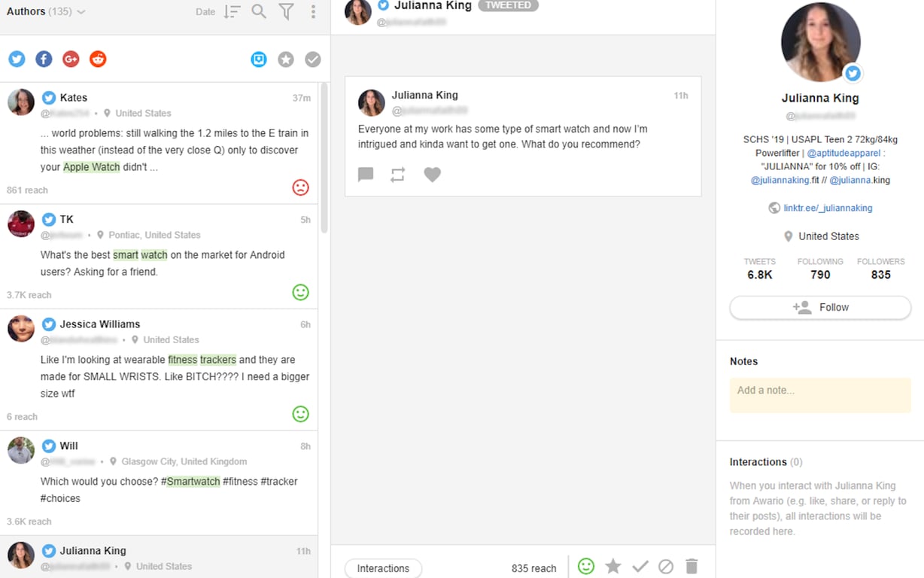Screen dimensions: 924x578
Task: Click the Twitter badge on the profile photo
Action: coord(852,73)
